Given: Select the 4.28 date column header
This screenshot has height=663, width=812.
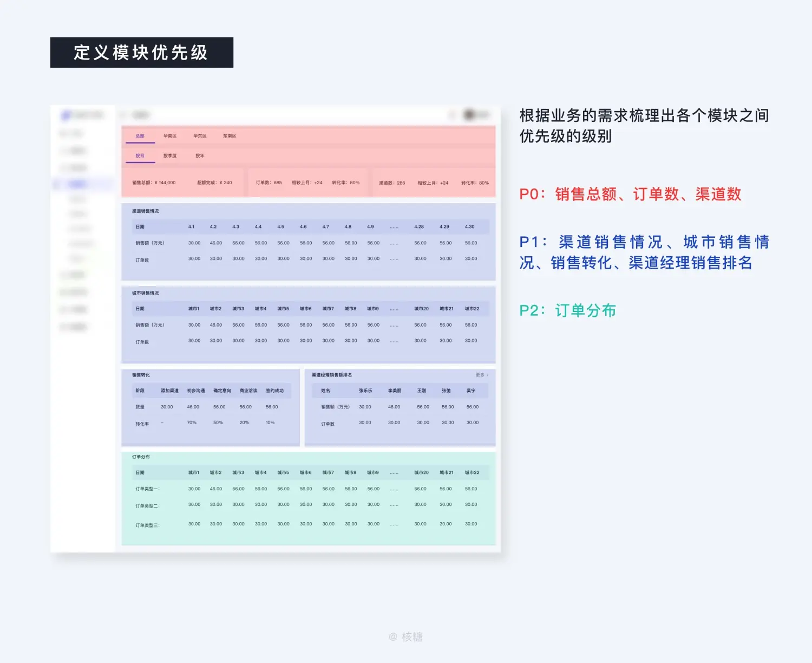Looking at the screenshot, I should click(x=419, y=226).
